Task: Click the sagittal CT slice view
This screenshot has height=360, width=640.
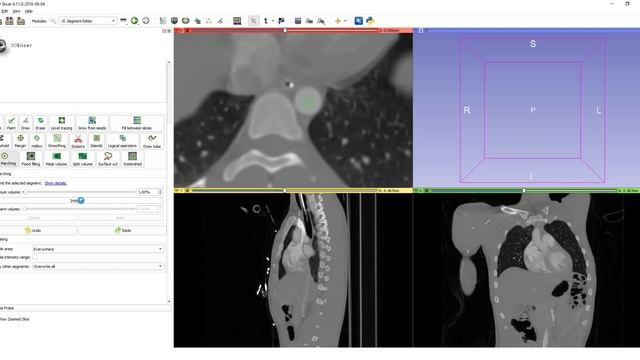Action: click(x=293, y=270)
